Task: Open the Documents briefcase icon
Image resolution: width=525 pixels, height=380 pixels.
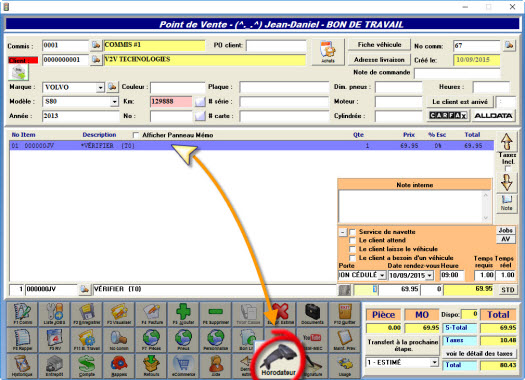Action: click(x=312, y=314)
